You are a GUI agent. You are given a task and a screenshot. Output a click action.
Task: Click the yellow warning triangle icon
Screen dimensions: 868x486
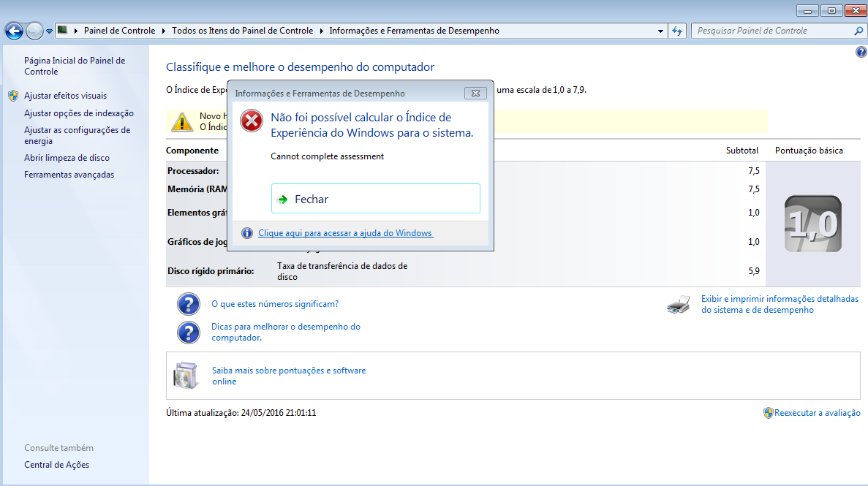(182, 122)
